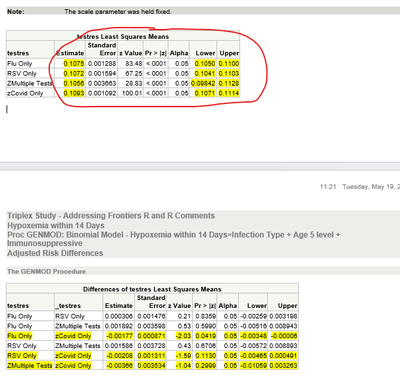
Task: Click the standard error 0.001288 cell
Action: coord(102,63)
